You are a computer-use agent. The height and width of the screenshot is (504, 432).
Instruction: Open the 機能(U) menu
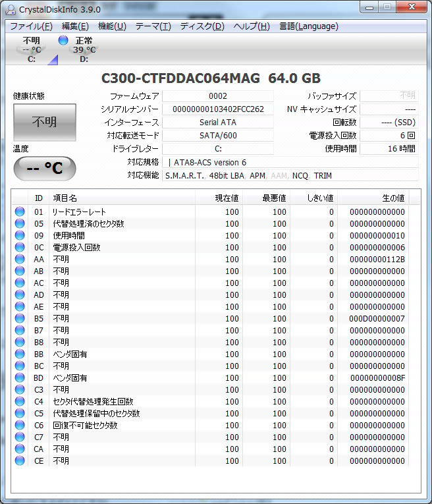pos(112,26)
